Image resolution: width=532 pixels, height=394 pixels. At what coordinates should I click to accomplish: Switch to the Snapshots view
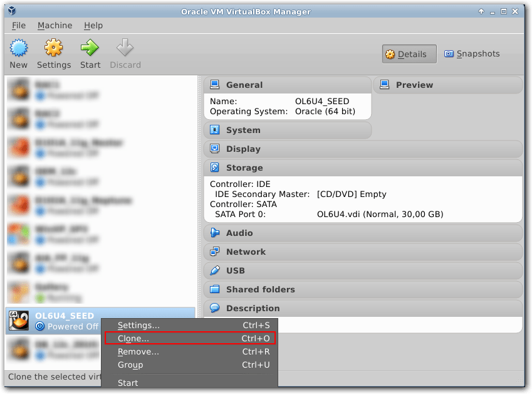(x=472, y=53)
